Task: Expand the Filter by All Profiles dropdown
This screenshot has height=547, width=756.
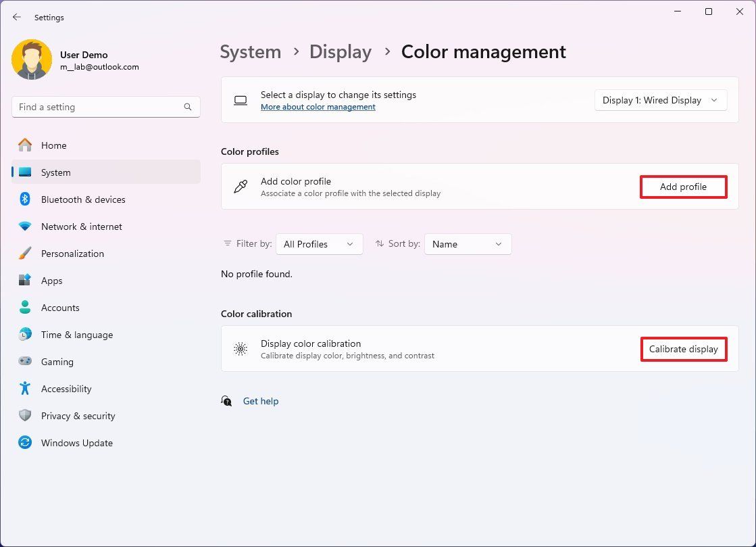Action: tap(319, 243)
